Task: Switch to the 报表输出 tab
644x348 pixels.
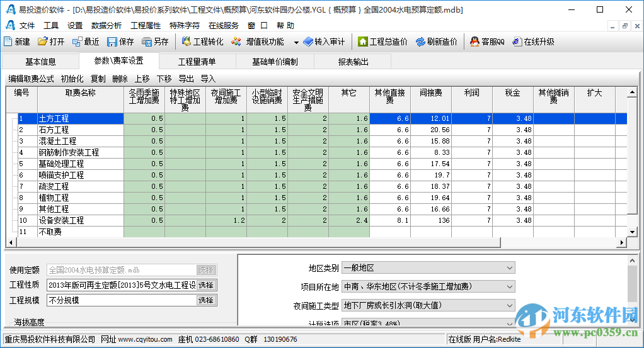Action: [353, 62]
